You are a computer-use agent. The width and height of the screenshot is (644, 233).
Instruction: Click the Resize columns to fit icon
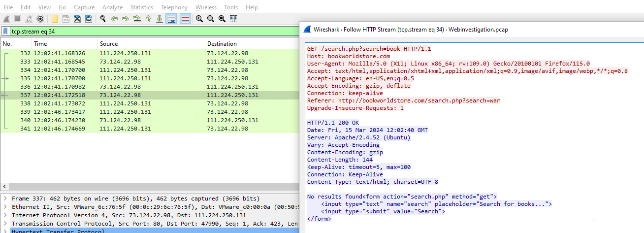[233, 19]
